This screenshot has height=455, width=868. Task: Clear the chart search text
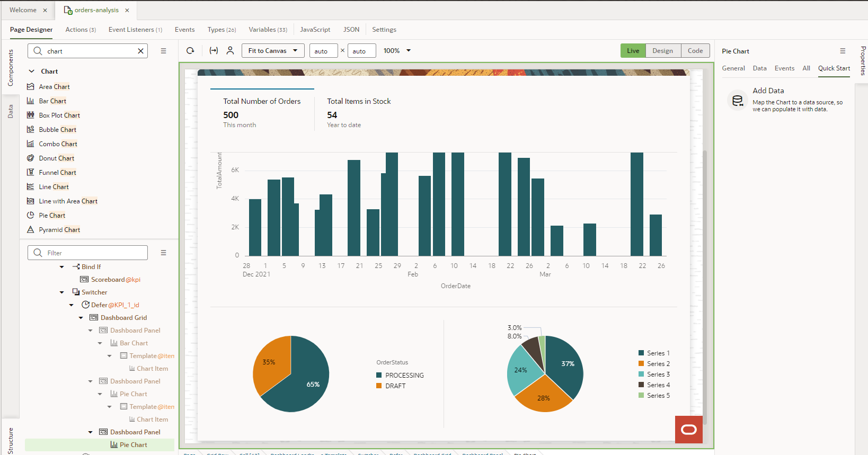tap(140, 51)
